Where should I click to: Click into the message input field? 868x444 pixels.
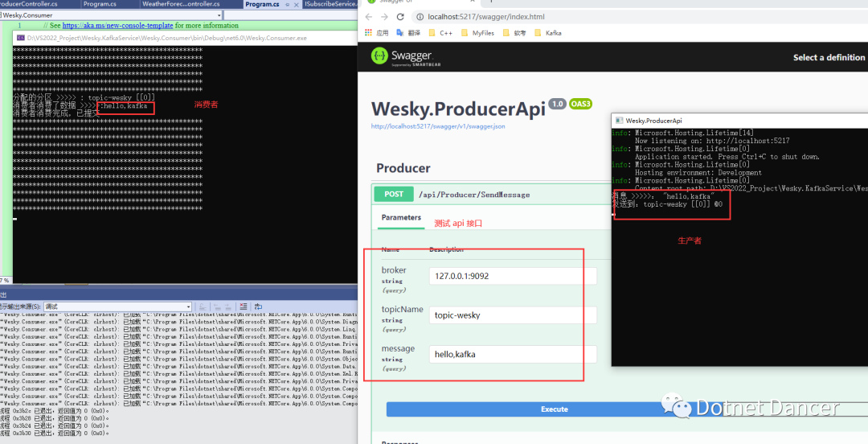click(x=513, y=354)
